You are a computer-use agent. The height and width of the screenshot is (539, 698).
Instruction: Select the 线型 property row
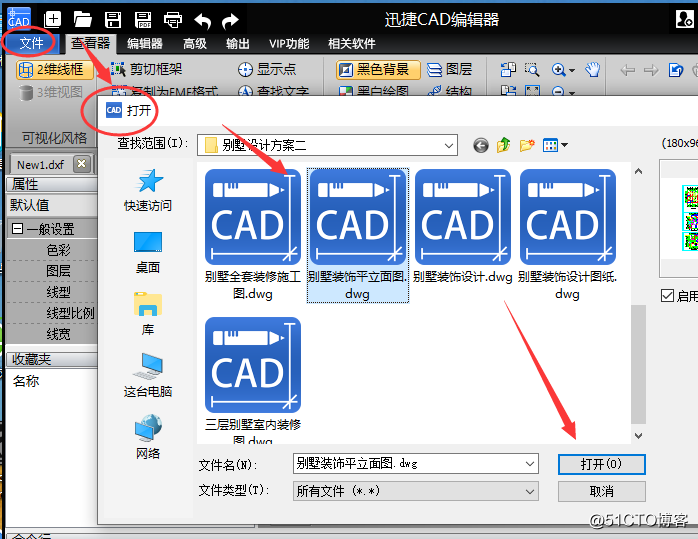click(58, 292)
